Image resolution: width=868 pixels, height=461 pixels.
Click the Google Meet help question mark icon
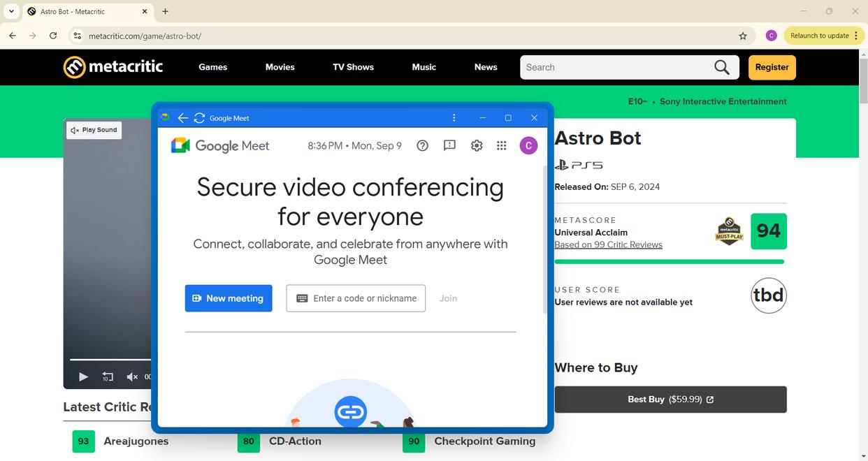click(422, 145)
